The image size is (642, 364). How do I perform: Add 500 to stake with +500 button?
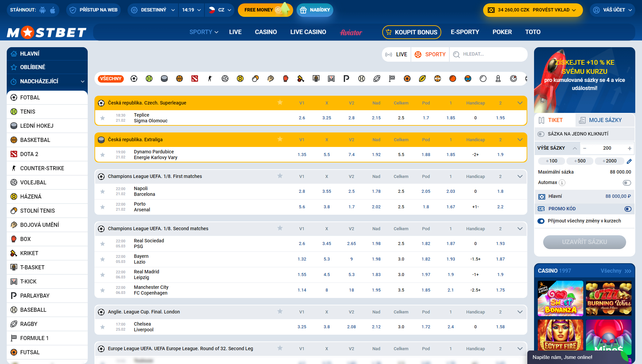(580, 161)
